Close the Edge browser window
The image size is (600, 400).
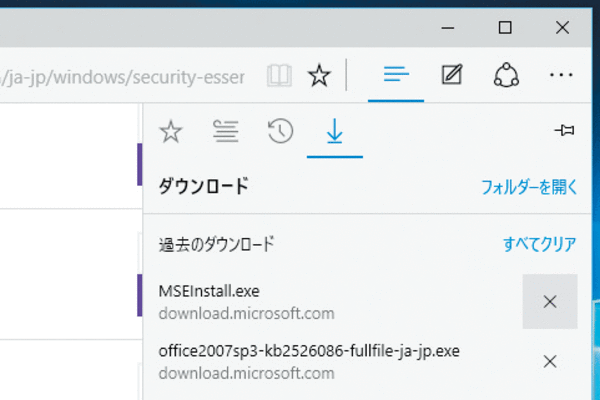[x=562, y=28]
